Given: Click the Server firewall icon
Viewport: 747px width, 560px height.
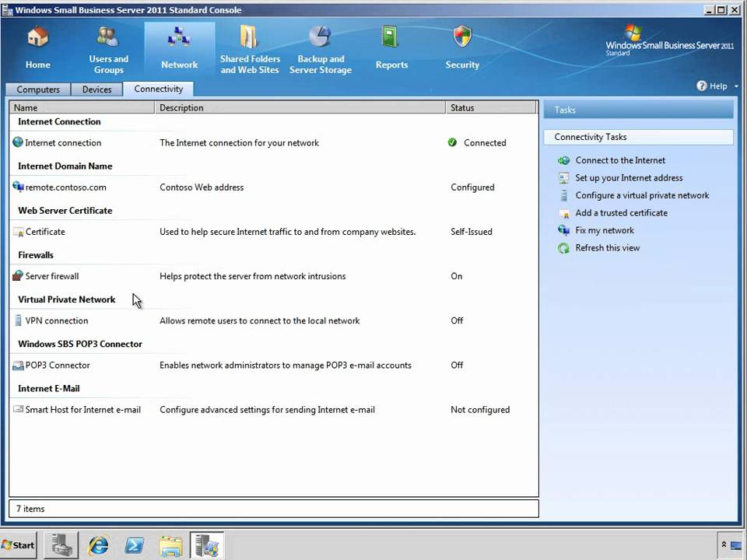Looking at the screenshot, I should [x=18, y=275].
